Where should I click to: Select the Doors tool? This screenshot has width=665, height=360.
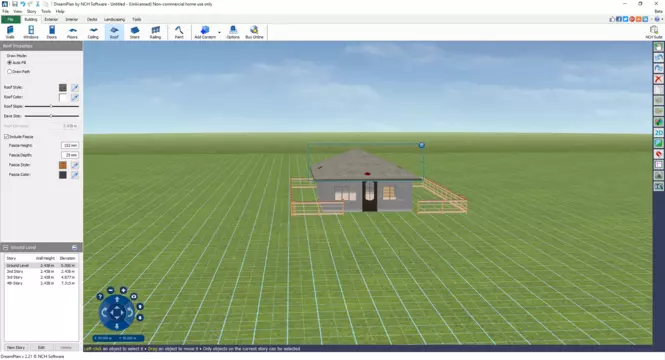(52, 32)
